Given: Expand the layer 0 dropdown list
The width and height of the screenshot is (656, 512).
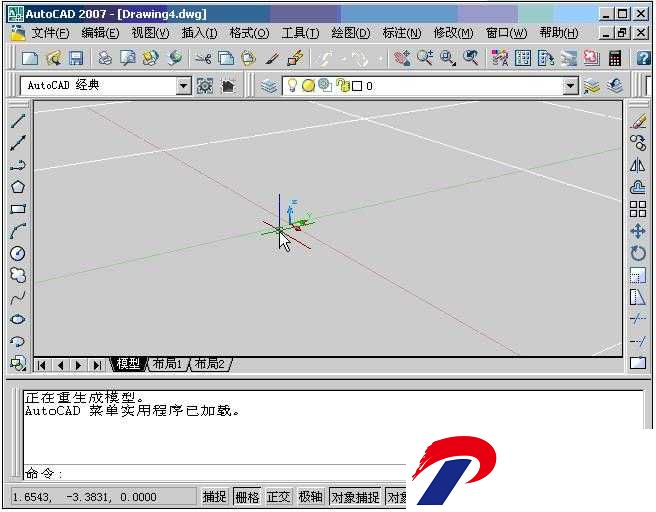Looking at the screenshot, I should (571, 86).
